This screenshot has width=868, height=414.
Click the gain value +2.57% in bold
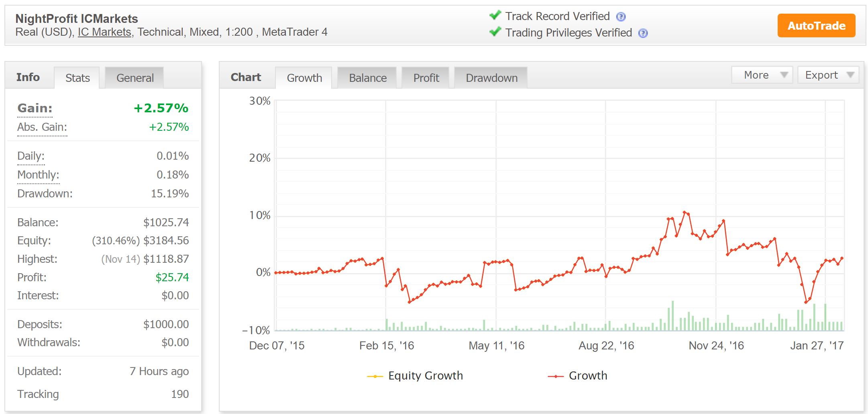(x=161, y=108)
